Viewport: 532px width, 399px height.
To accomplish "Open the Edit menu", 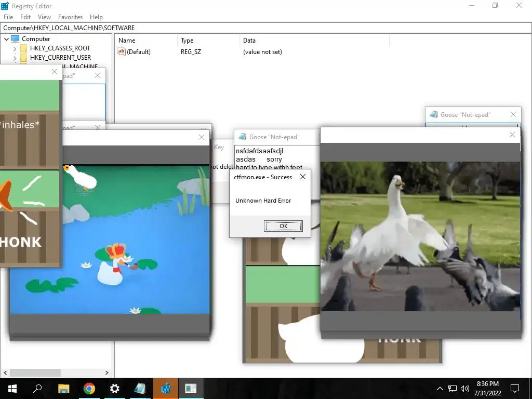I will [25, 17].
